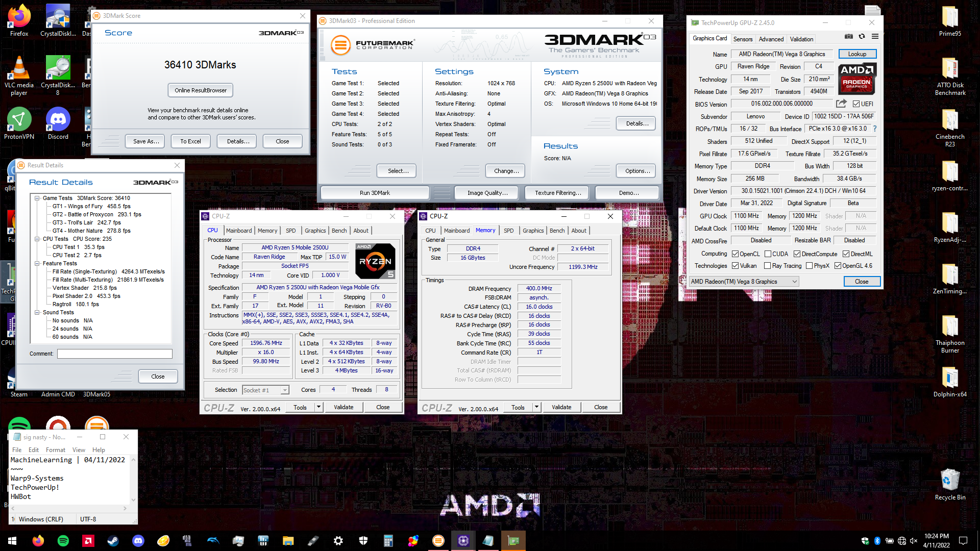980x551 pixels.
Task: Toggle the DirectCompute checkbox
Action: point(797,254)
